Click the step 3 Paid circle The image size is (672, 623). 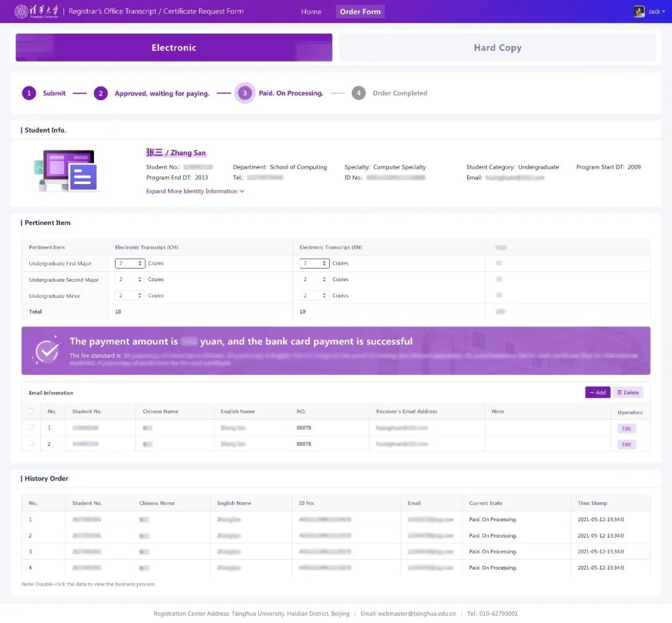245,93
